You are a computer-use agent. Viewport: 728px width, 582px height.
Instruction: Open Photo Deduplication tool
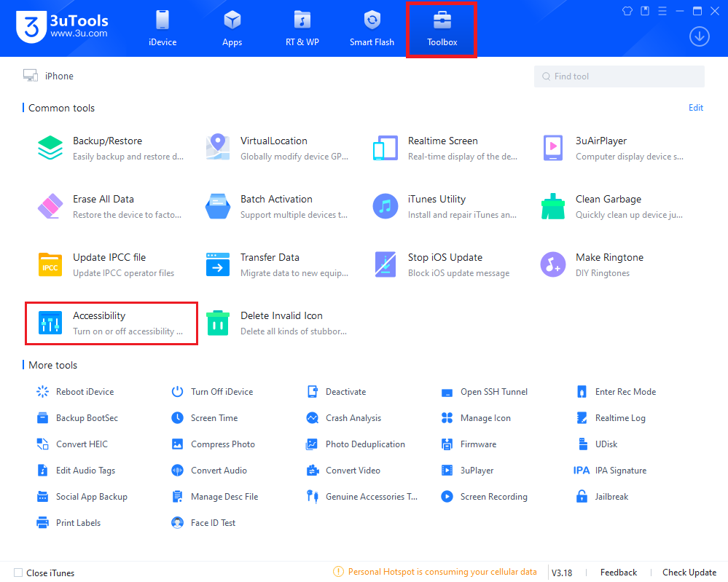[356, 444]
